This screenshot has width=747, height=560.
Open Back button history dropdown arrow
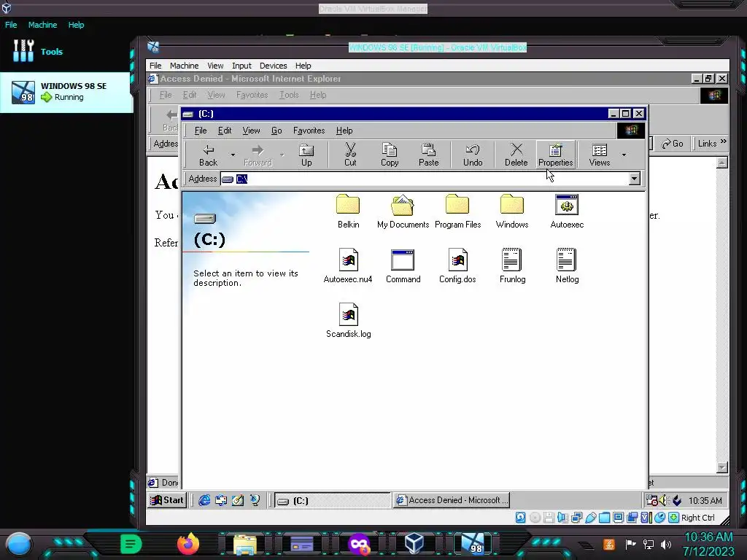(233, 155)
